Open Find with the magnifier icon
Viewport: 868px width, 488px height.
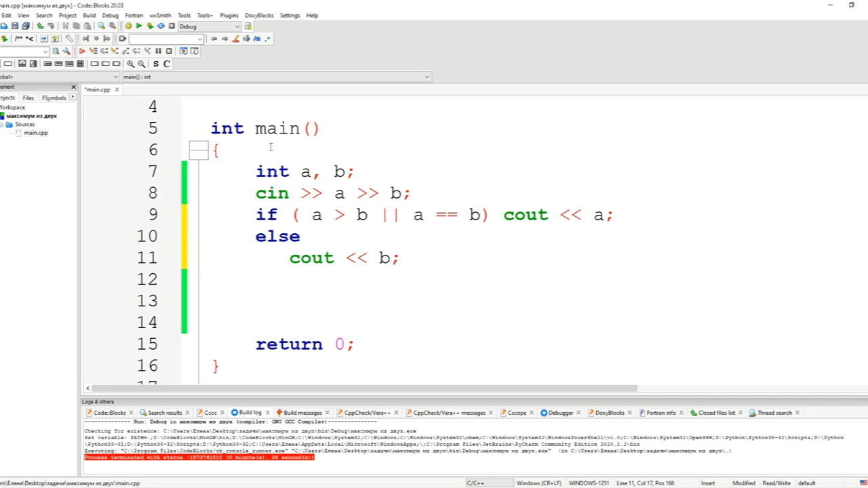click(x=102, y=26)
